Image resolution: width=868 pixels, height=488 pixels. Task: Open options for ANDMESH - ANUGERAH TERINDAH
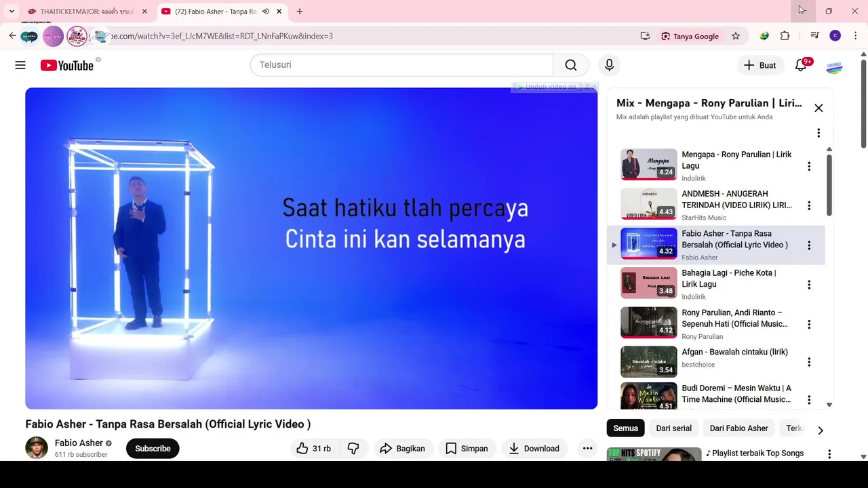[809, 205]
